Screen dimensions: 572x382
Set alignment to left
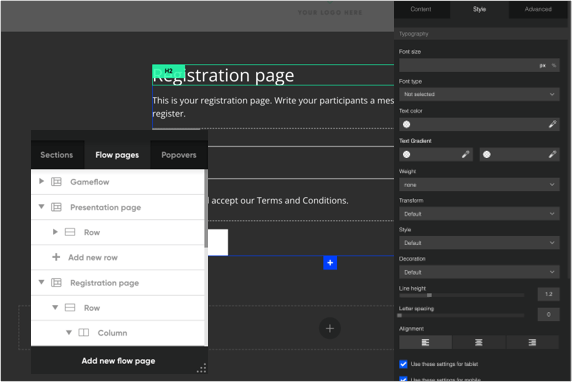tap(425, 342)
